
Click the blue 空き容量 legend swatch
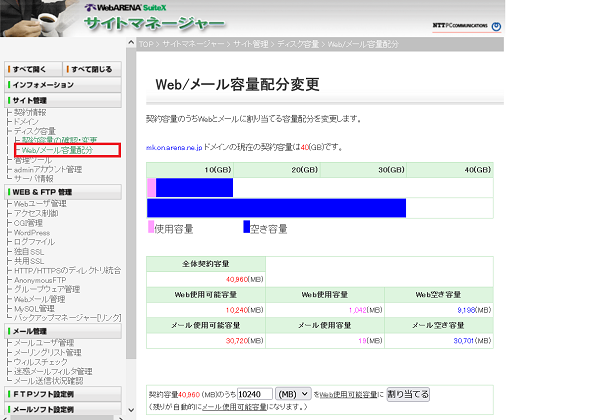click(x=245, y=228)
